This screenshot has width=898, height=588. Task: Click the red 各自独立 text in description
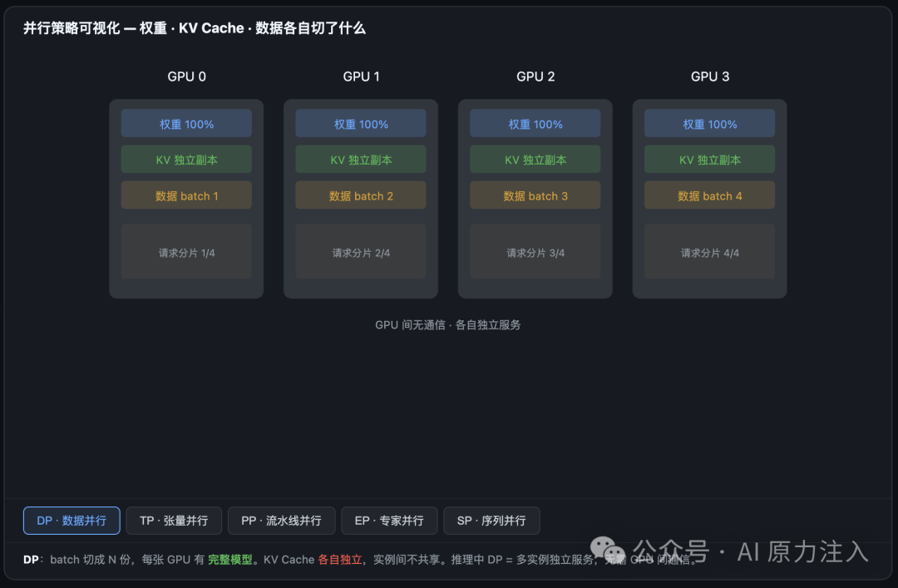pos(339,560)
